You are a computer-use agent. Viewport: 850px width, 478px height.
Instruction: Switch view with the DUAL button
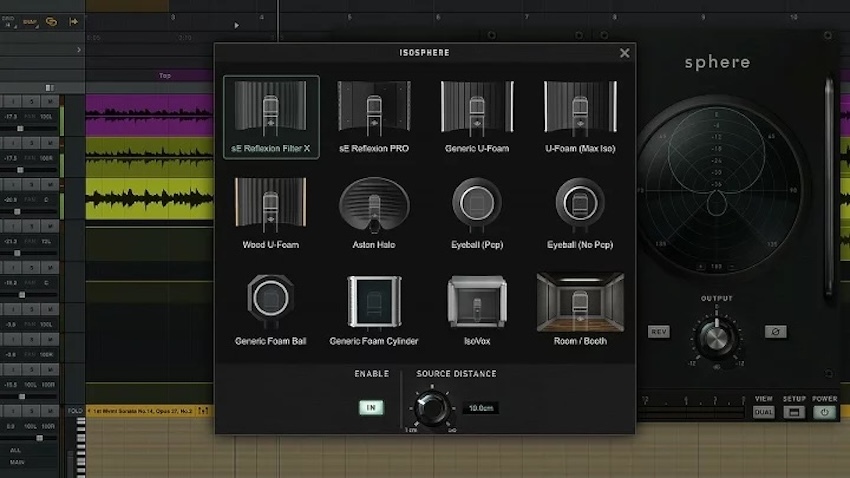pyautogui.click(x=763, y=412)
